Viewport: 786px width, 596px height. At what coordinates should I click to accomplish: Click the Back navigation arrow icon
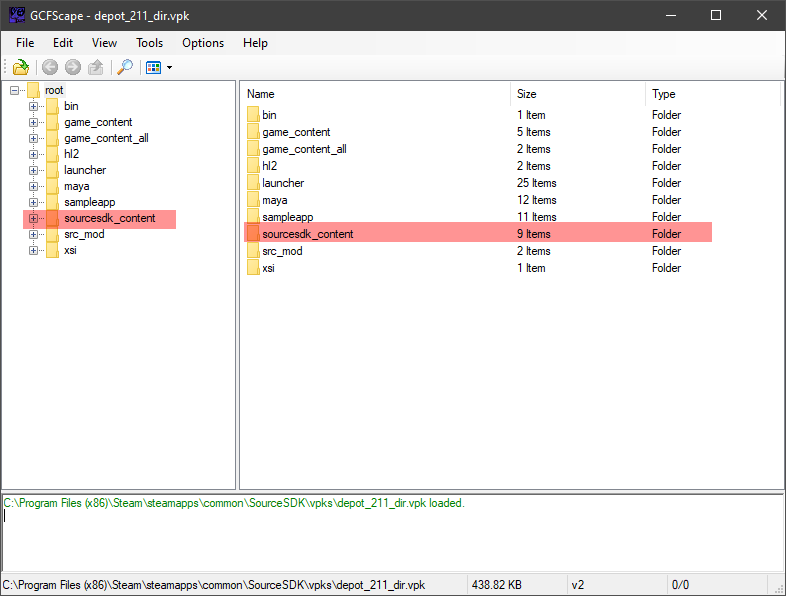50,67
